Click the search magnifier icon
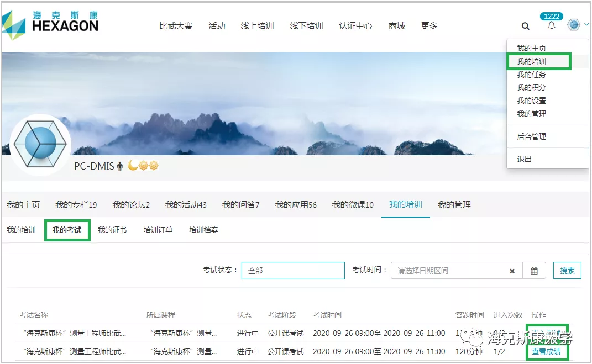Viewport: 592px width, 364px height. (525, 26)
